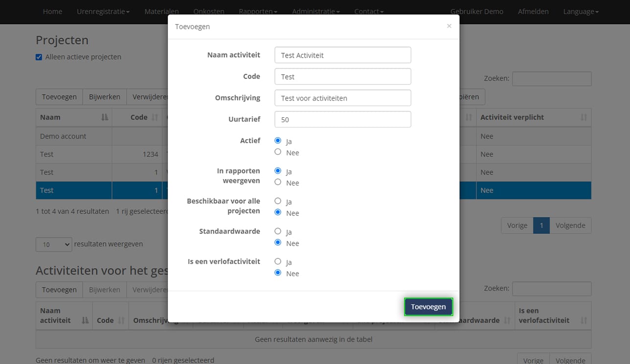
Task: Click sort icon on Code column
Action: point(155,118)
